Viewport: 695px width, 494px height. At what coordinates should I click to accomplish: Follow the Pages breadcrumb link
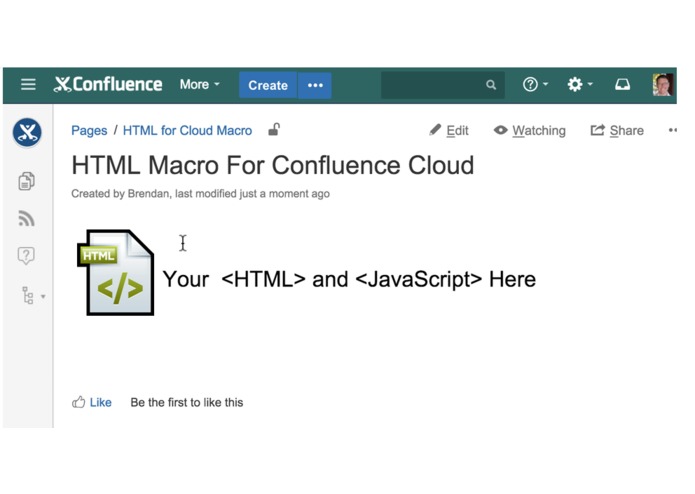click(89, 131)
